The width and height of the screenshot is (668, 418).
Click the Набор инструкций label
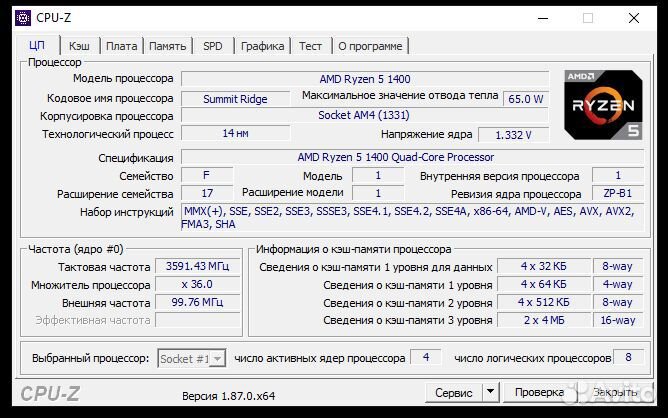pyautogui.click(x=127, y=212)
